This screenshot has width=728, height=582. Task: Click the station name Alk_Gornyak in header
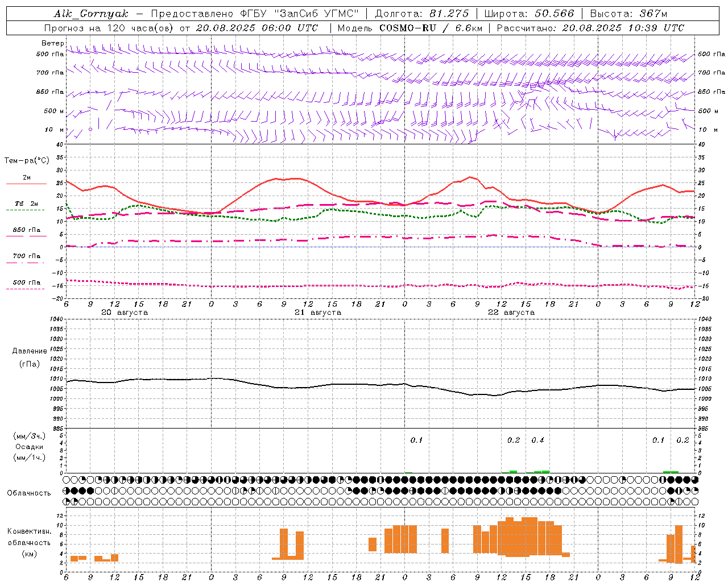91,14
